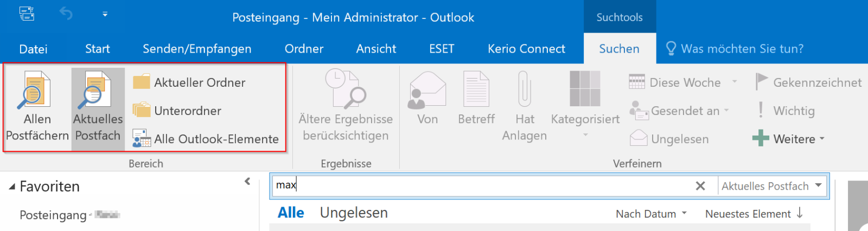
Task: Toggle the Hat Anlagen attachment filter
Action: coord(524,106)
